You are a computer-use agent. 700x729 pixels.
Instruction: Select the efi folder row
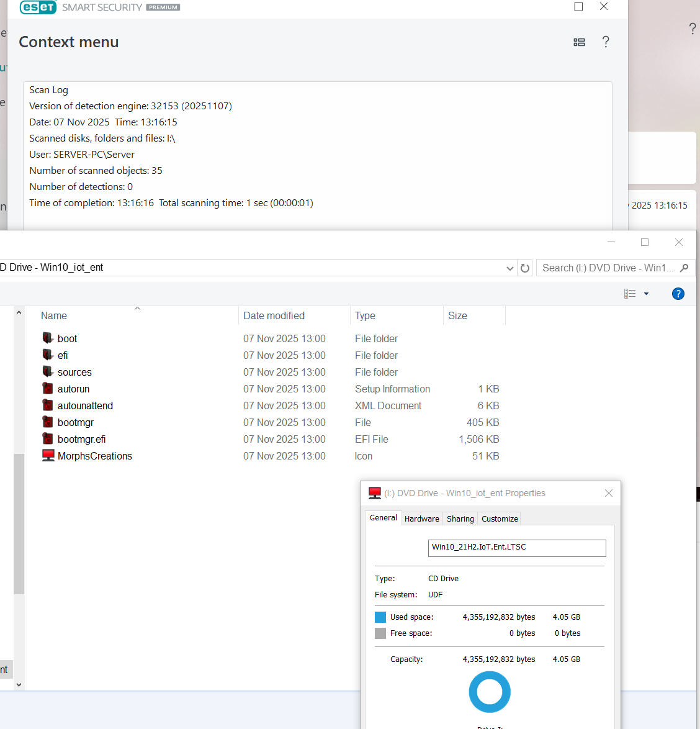coord(272,355)
